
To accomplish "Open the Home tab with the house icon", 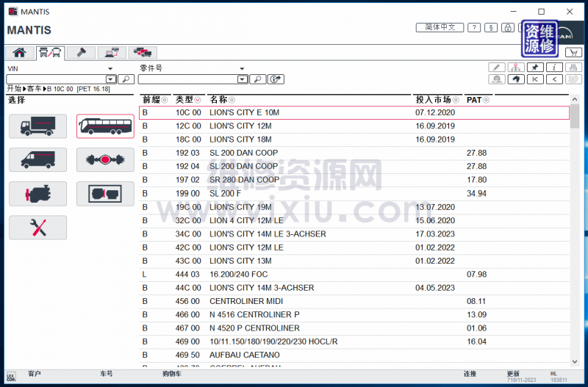I will 20,52.
